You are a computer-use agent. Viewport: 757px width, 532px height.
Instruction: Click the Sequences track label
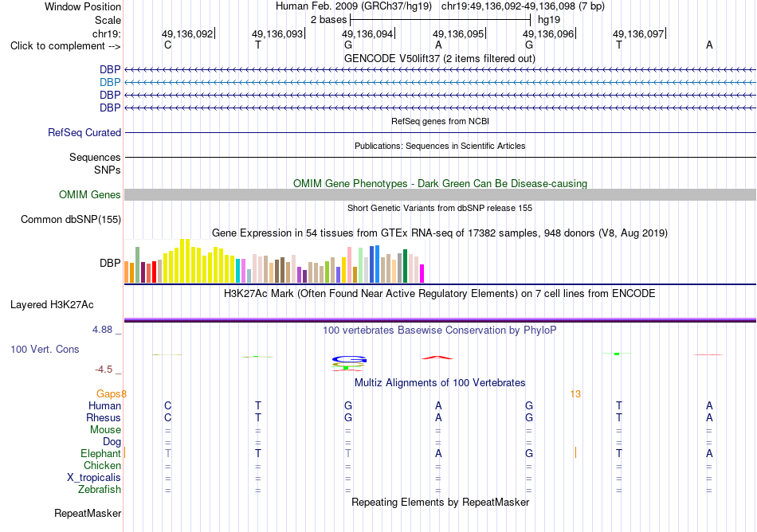(x=95, y=157)
